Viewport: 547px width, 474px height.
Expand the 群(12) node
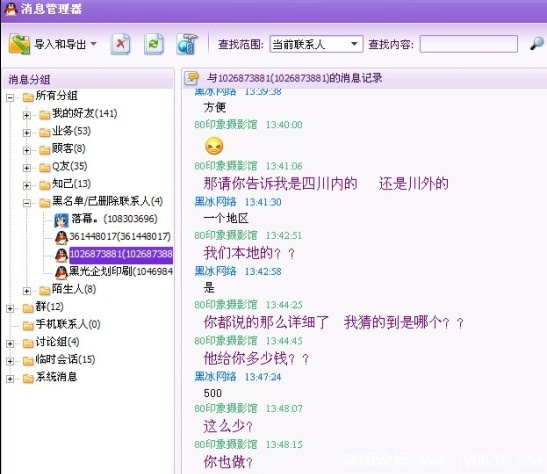pyautogui.click(x=10, y=308)
